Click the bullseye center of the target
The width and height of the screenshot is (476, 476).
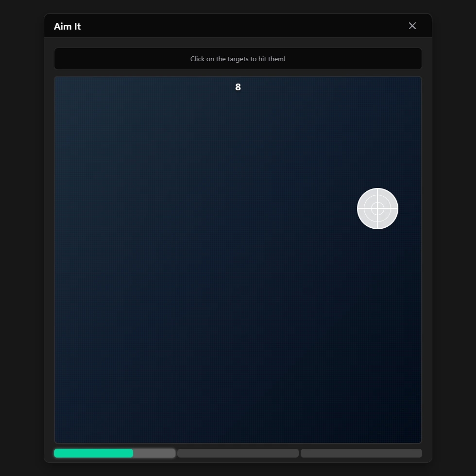pyautogui.click(x=377, y=208)
